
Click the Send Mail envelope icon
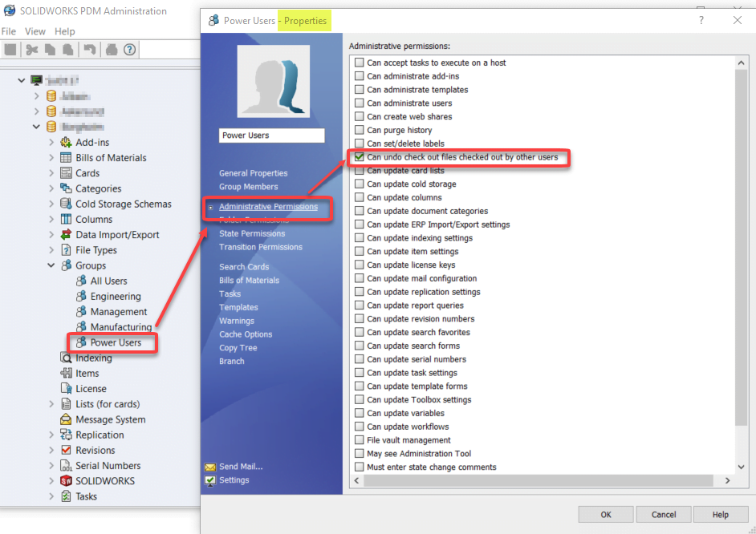click(210, 467)
